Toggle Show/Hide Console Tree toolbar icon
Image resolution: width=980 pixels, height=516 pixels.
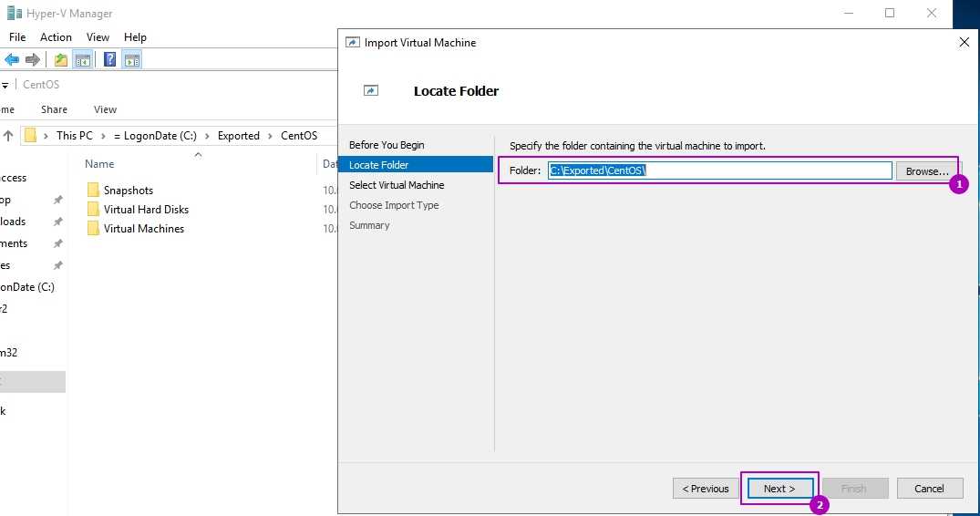click(83, 60)
